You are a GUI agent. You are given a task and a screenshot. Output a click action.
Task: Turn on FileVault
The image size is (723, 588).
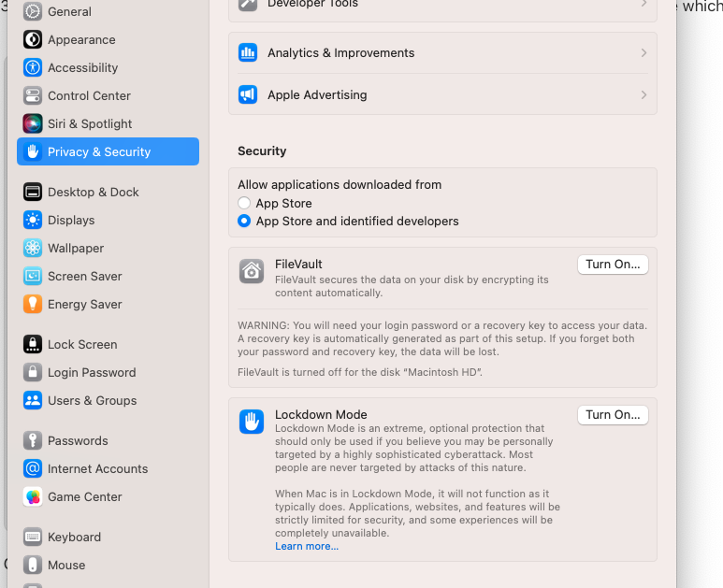pos(613,265)
